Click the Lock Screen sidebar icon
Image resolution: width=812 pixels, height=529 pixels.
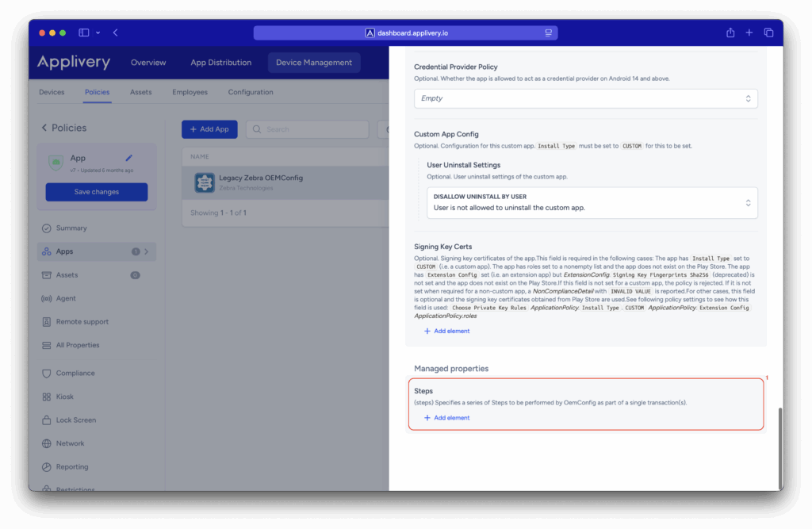[46, 420]
